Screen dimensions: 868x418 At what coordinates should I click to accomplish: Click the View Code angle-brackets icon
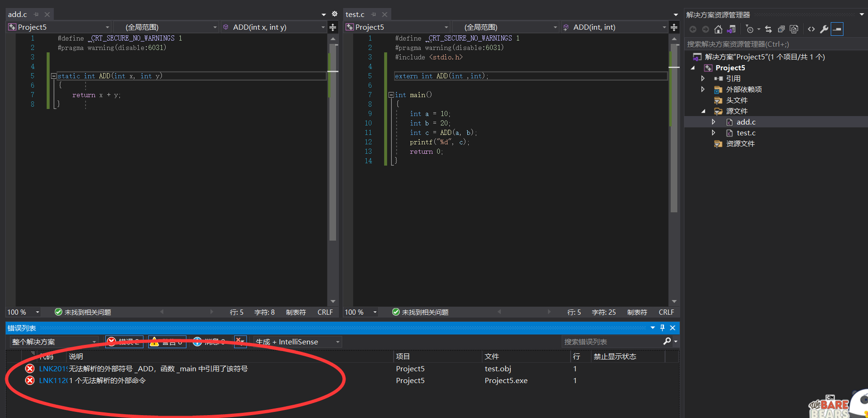(x=811, y=29)
